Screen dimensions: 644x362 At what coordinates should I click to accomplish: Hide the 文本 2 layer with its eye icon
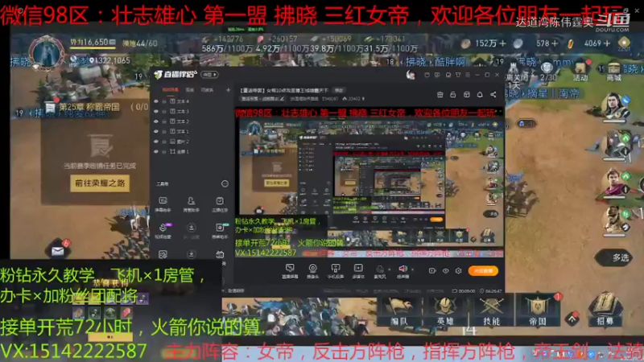click(156, 121)
